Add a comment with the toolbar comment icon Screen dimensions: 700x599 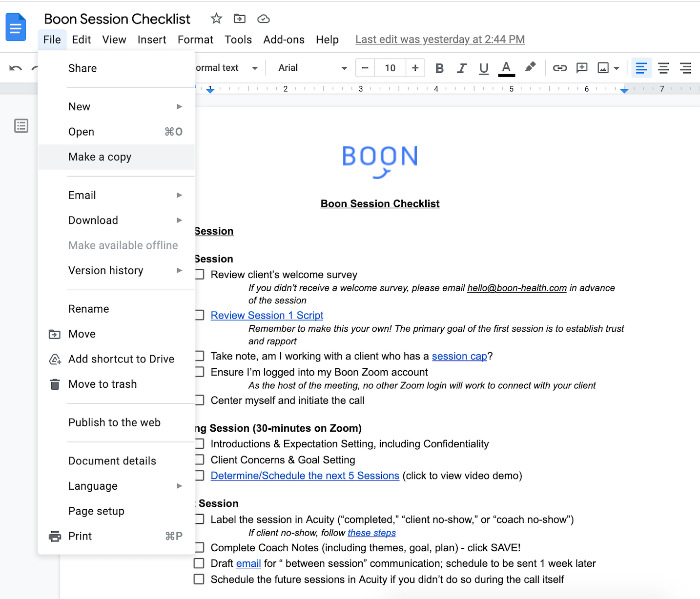[x=582, y=68]
